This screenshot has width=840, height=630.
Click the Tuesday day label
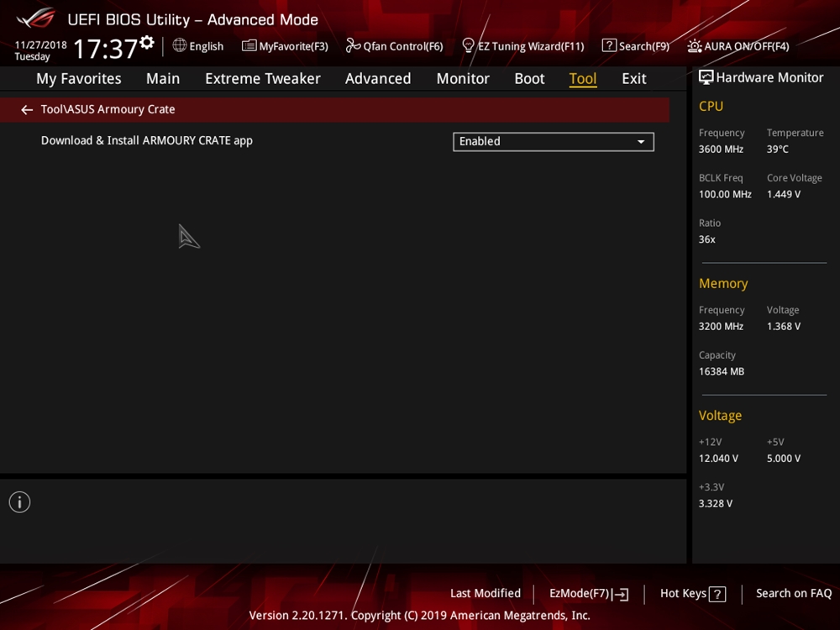[32, 56]
